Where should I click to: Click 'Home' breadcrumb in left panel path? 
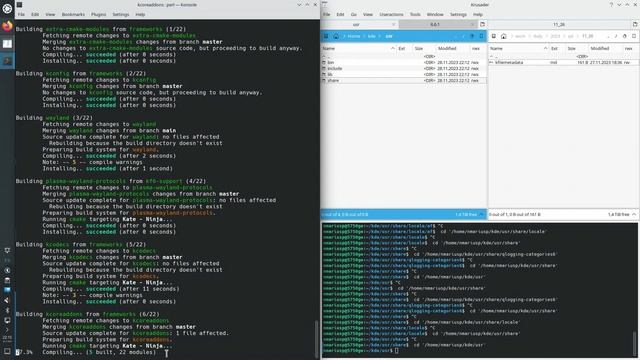click(354, 36)
